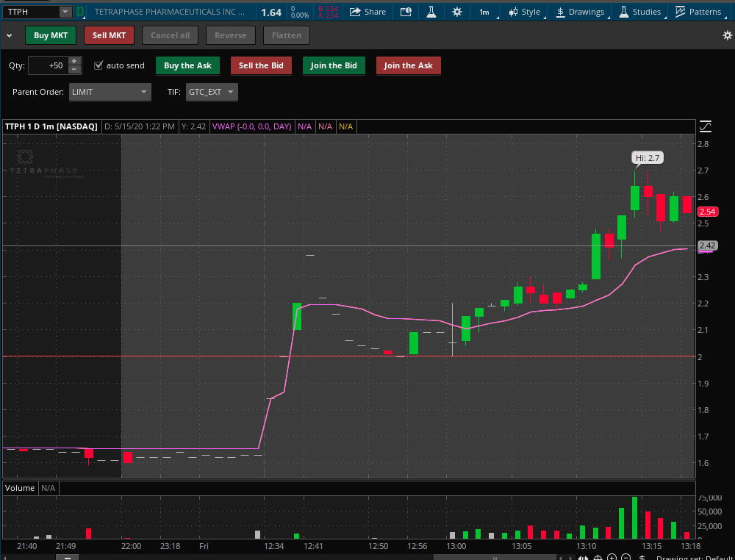Increase quantity with plus stepper
The image size is (735, 560).
pos(74,61)
